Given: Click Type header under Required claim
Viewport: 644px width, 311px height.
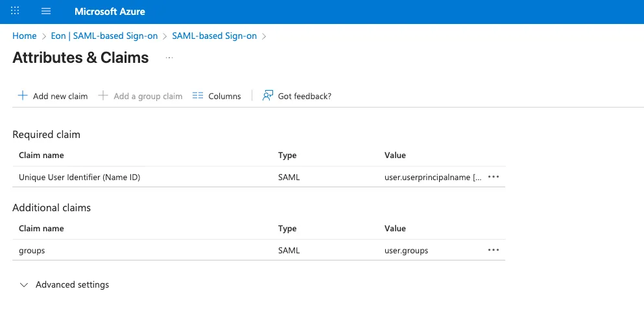Looking at the screenshot, I should (287, 155).
